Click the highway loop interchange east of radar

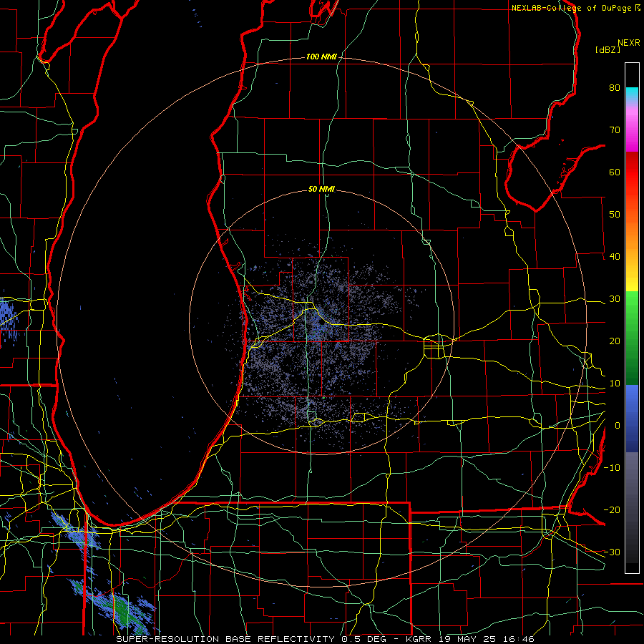[x=435, y=346]
